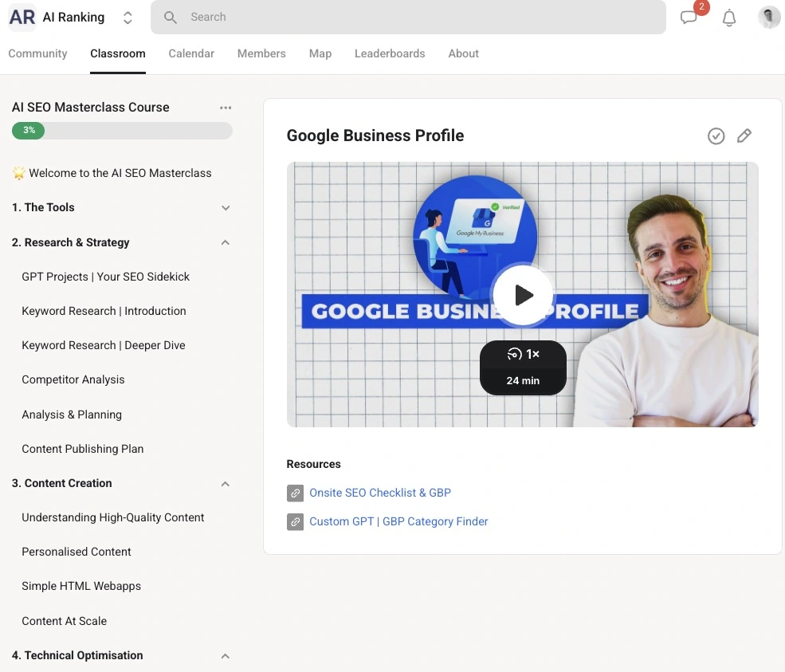Click the 24 min duration label
The height and width of the screenshot is (672, 785).
coord(523,381)
